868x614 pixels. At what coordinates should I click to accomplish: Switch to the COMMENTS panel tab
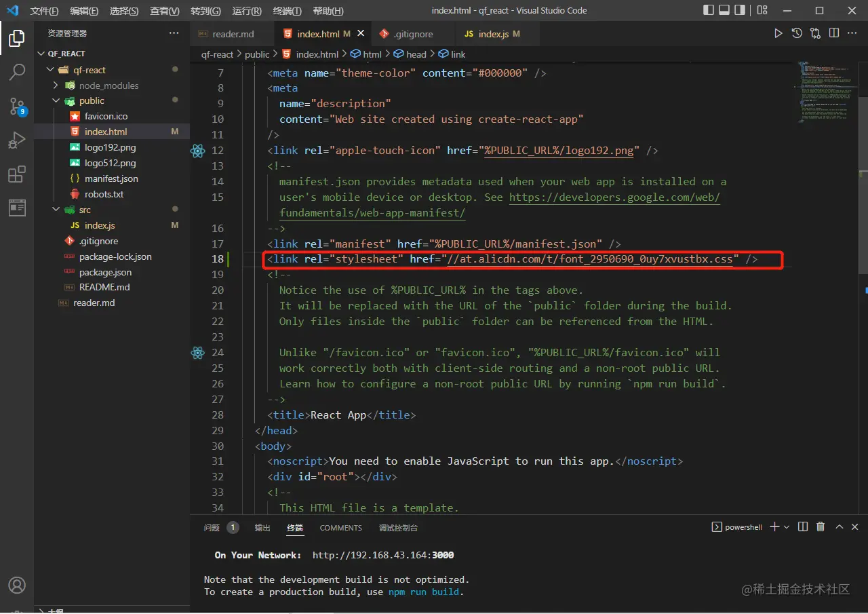(x=341, y=527)
